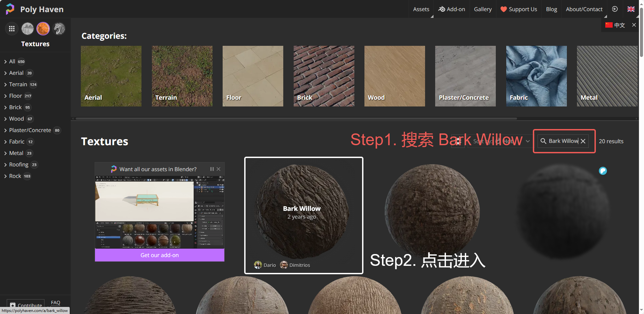This screenshot has height=314, width=644.
Task: Open the Blog page
Action: click(x=551, y=9)
